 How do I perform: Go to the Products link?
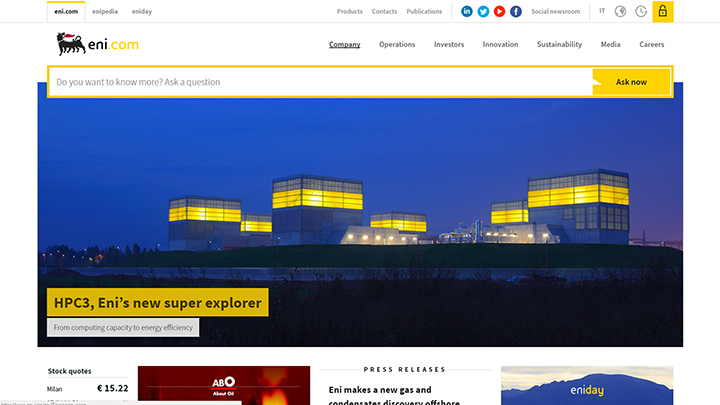[349, 11]
